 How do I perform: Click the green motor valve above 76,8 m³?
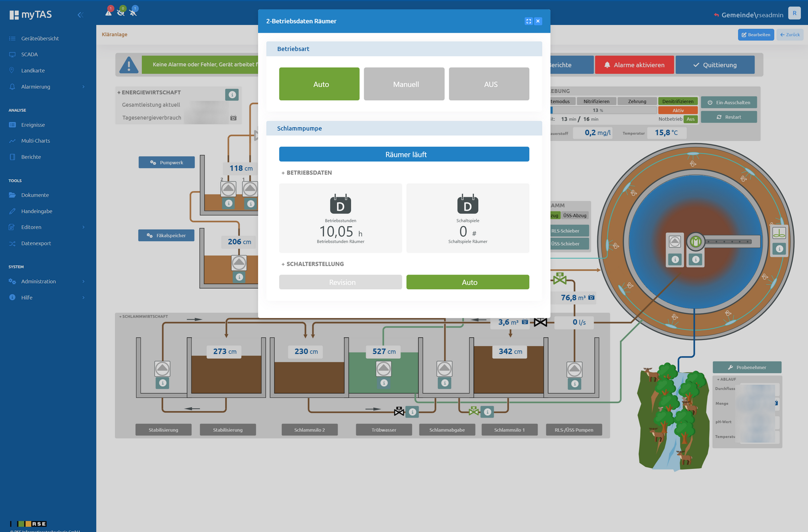click(x=560, y=278)
